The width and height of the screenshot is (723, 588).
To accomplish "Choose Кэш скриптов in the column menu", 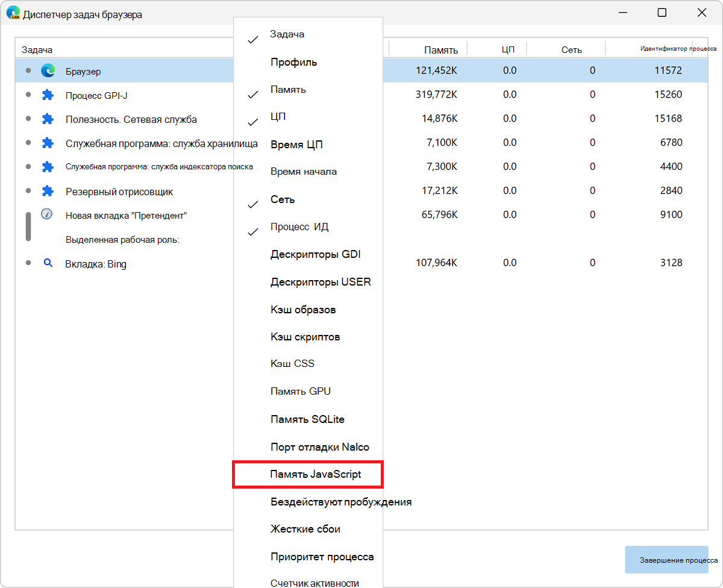I will 305,337.
